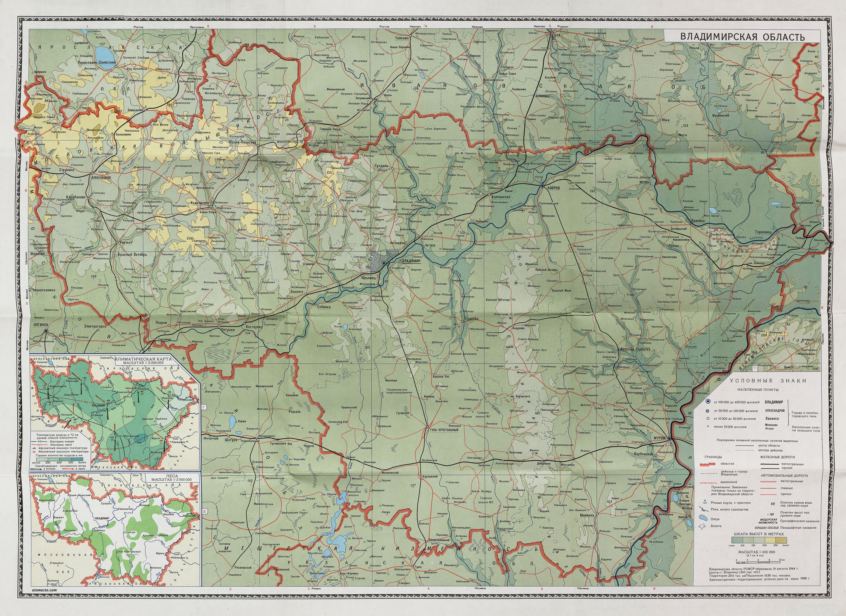
Task: Click the "УСЛОВНЫЕ ЗНАКИ" legend heading
Action: click(x=768, y=381)
